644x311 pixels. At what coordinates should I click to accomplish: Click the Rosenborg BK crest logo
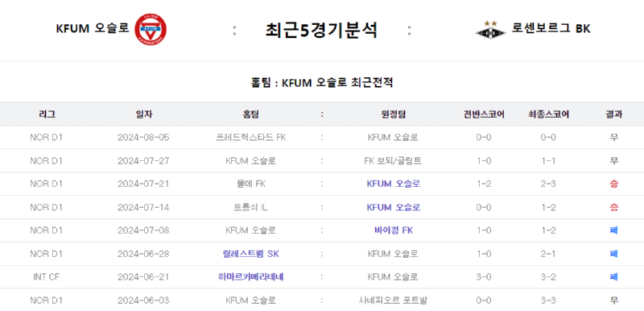click(x=490, y=30)
